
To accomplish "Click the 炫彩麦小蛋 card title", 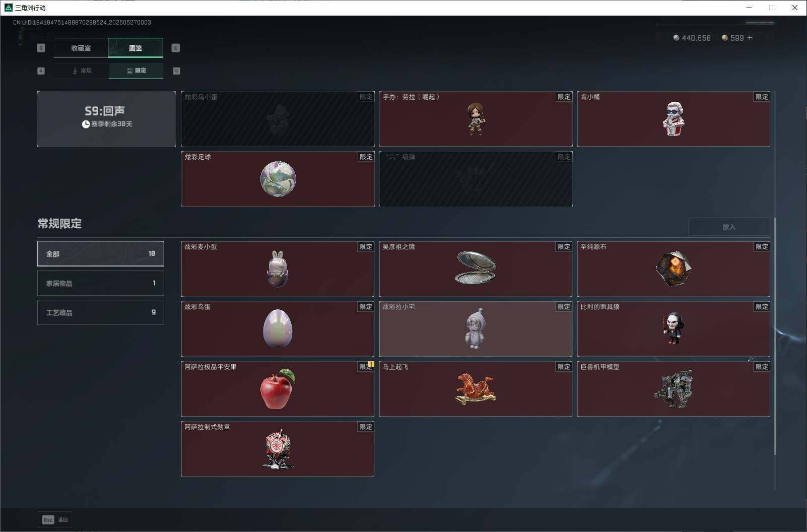I will pyautogui.click(x=200, y=247).
